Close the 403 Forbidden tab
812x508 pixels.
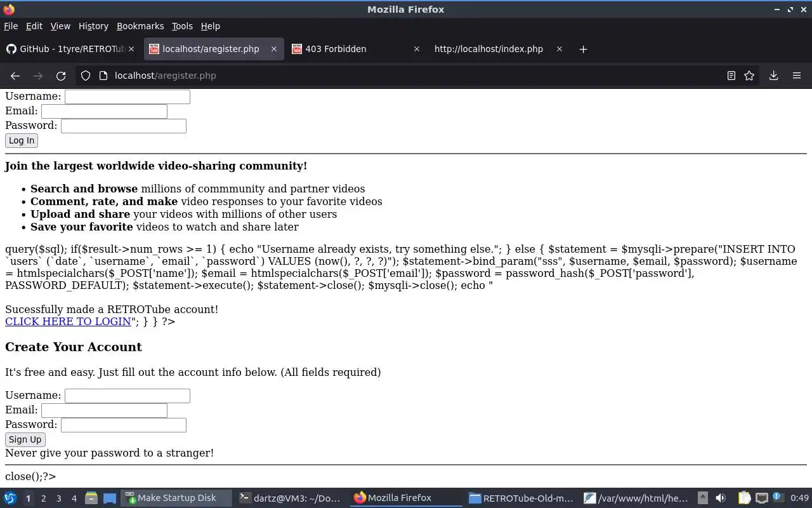pos(417,49)
